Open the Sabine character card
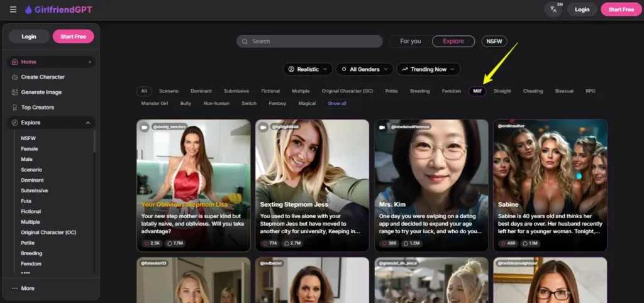The width and height of the screenshot is (644, 303). 550,185
